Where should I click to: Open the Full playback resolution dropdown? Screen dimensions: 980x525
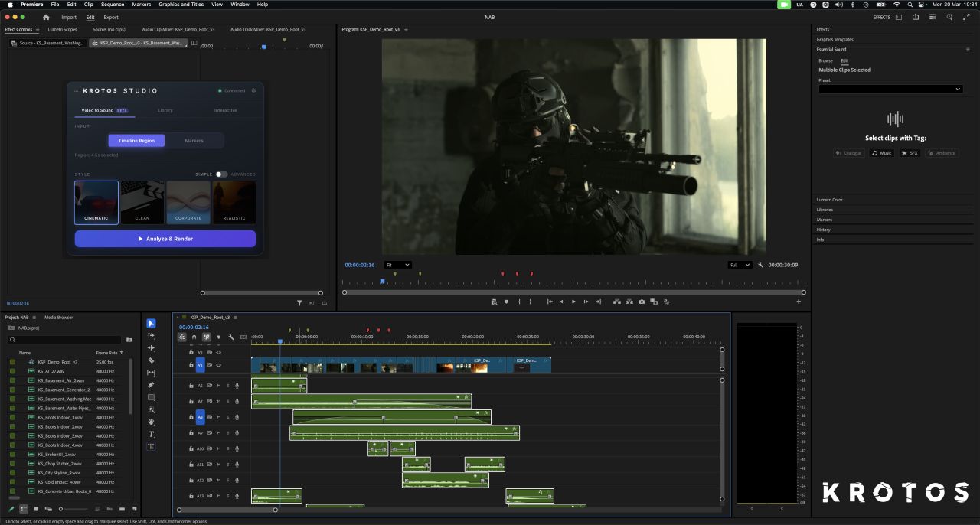click(740, 265)
